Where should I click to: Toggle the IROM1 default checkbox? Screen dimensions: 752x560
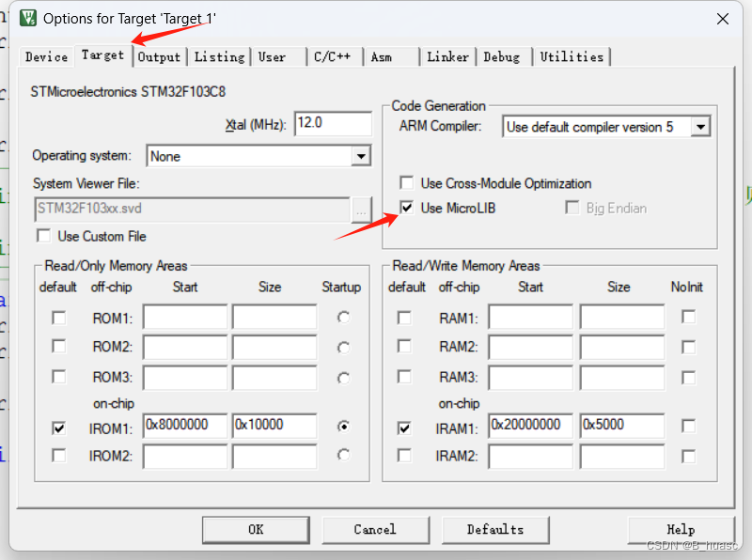coord(59,428)
